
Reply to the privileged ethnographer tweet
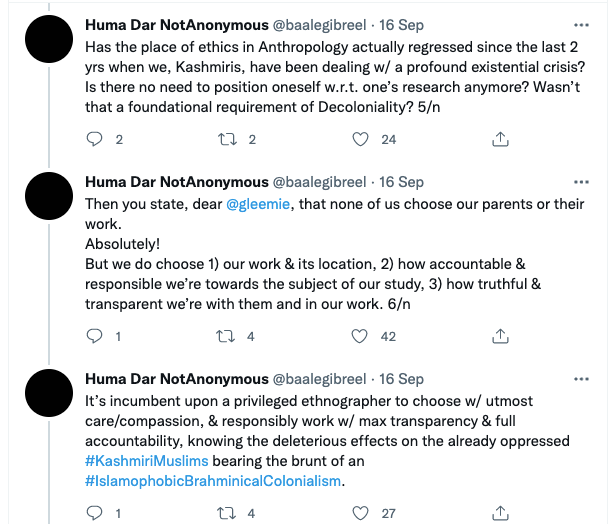pos(96,513)
